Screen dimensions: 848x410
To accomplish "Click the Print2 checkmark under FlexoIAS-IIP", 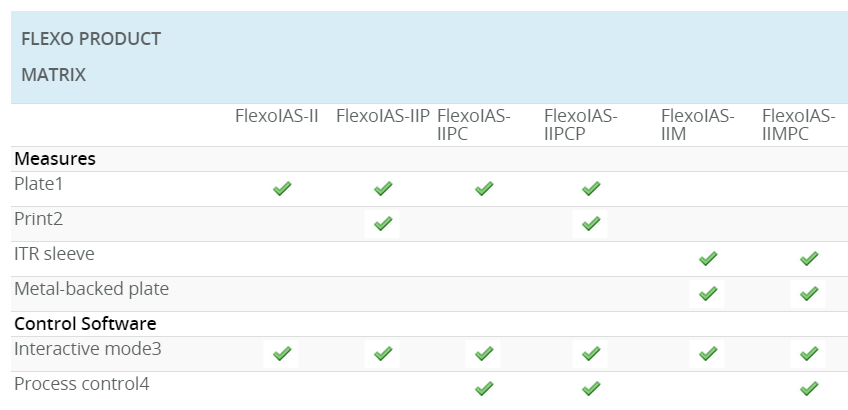I will click(x=382, y=223).
